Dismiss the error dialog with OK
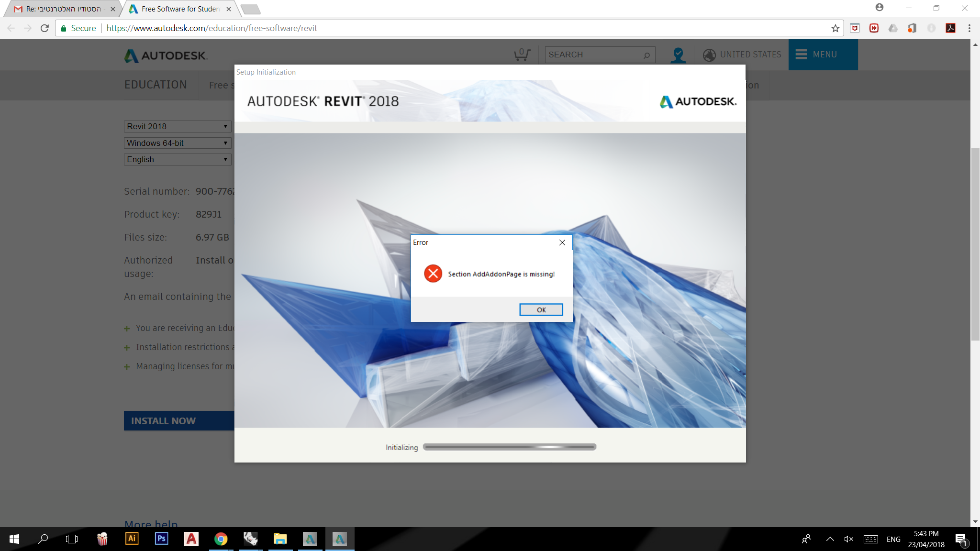Viewport: 980px width, 551px height. pos(541,309)
